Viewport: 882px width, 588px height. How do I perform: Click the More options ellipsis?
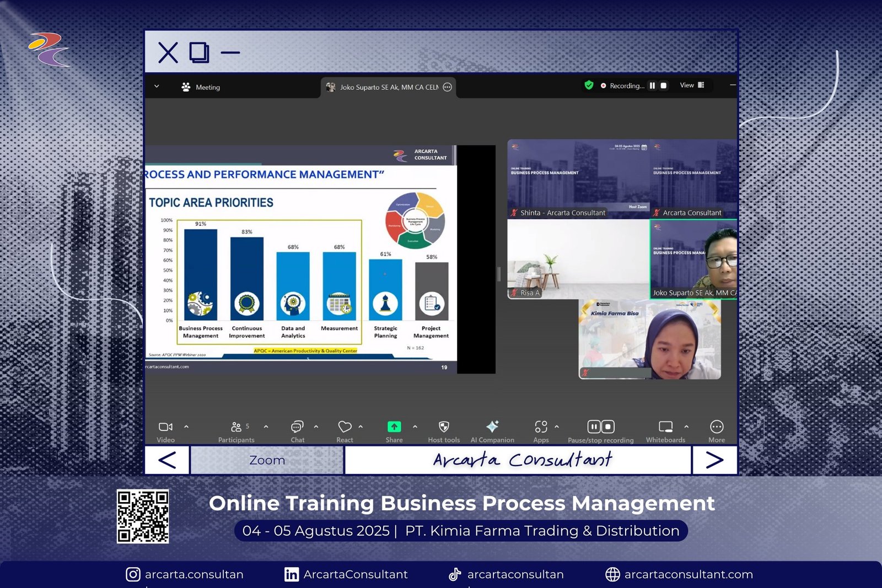click(x=717, y=427)
